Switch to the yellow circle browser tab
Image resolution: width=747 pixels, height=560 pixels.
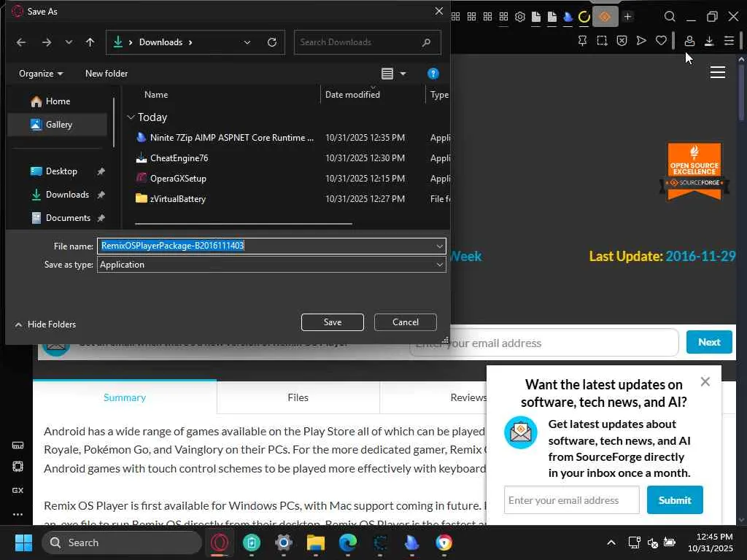(584, 17)
